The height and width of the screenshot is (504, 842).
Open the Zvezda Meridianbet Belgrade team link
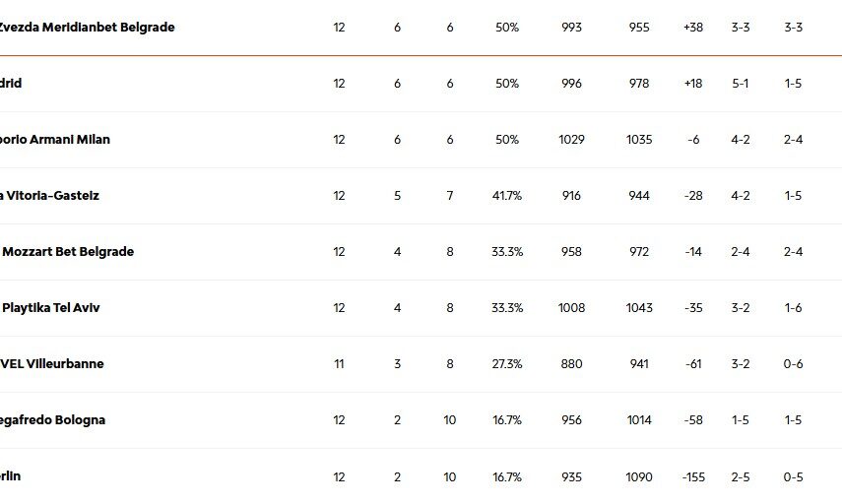[x=87, y=28]
